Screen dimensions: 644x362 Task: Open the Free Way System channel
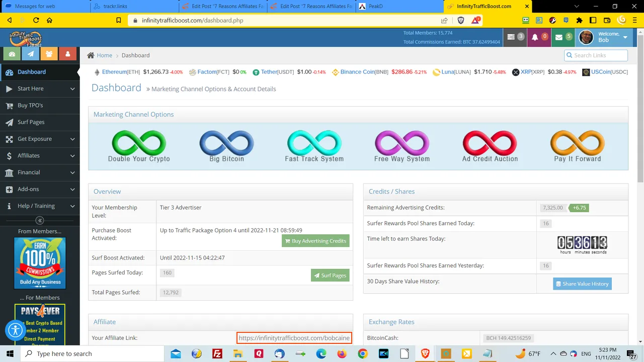point(402,146)
